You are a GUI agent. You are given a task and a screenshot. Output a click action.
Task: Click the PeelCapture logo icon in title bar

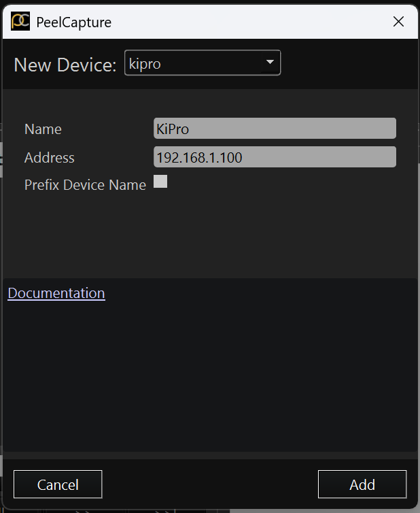coord(20,21)
